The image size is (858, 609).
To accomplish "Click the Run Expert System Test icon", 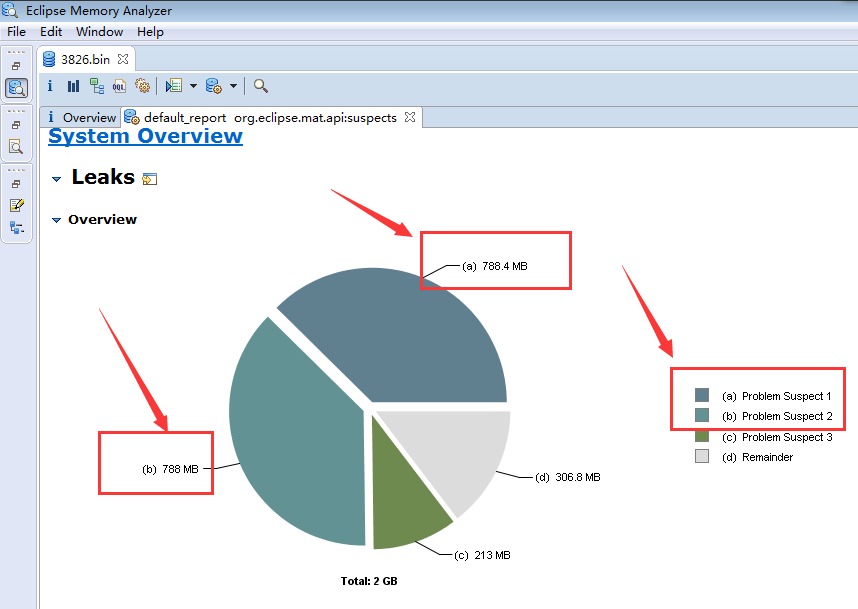I will (x=174, y=86).
